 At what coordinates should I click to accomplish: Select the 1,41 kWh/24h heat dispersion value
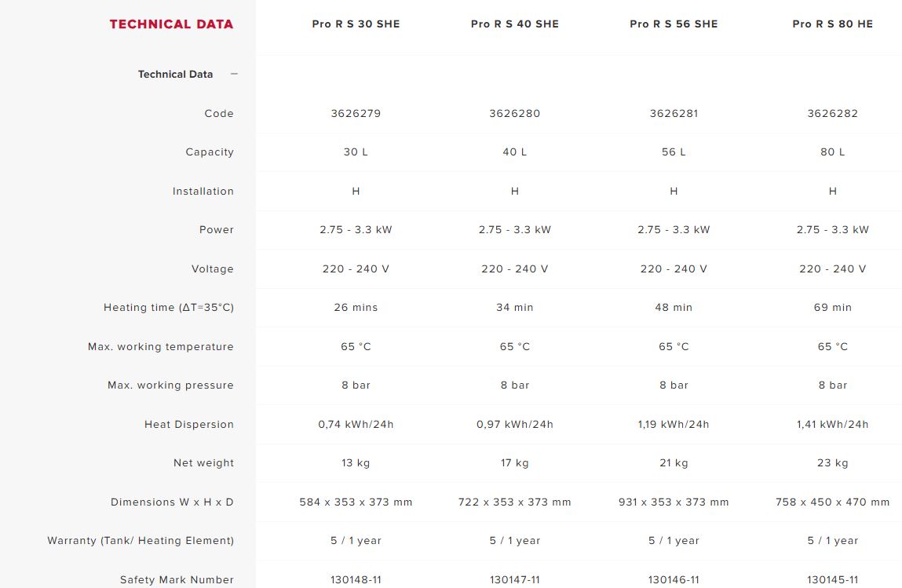(832, 425)
